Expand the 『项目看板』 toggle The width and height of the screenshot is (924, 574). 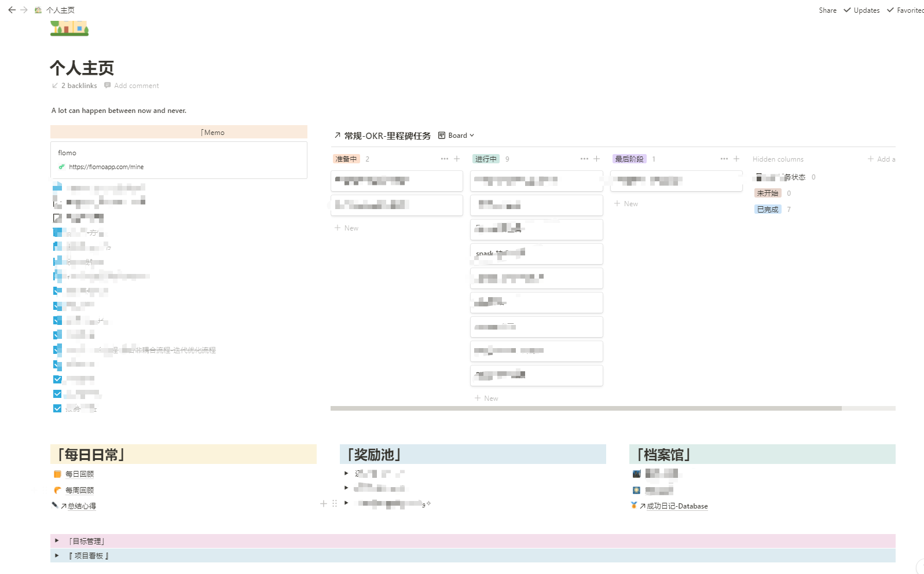57,555
